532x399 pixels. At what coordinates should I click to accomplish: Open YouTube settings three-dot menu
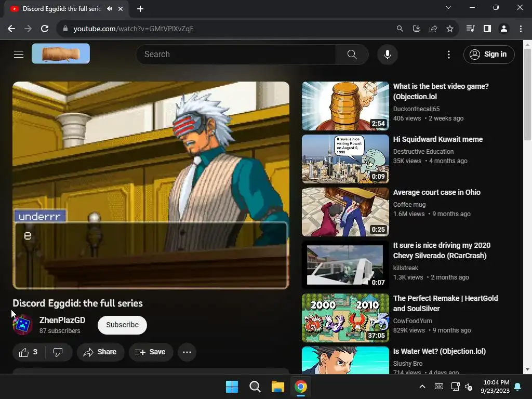pyautogui.click(x=448, y=54)
